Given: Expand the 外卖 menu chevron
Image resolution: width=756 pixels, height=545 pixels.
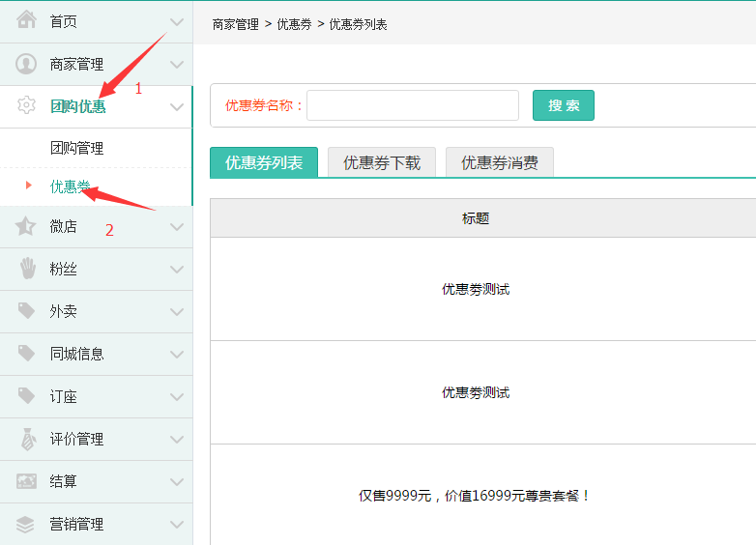Looking at the screenshot, I should (x=177, y=312).
